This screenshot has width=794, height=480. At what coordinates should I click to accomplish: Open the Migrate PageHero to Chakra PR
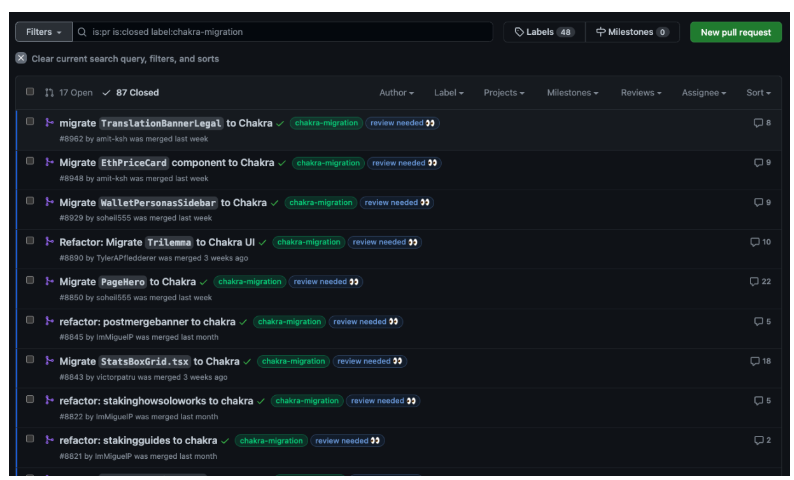coord(128,282)
